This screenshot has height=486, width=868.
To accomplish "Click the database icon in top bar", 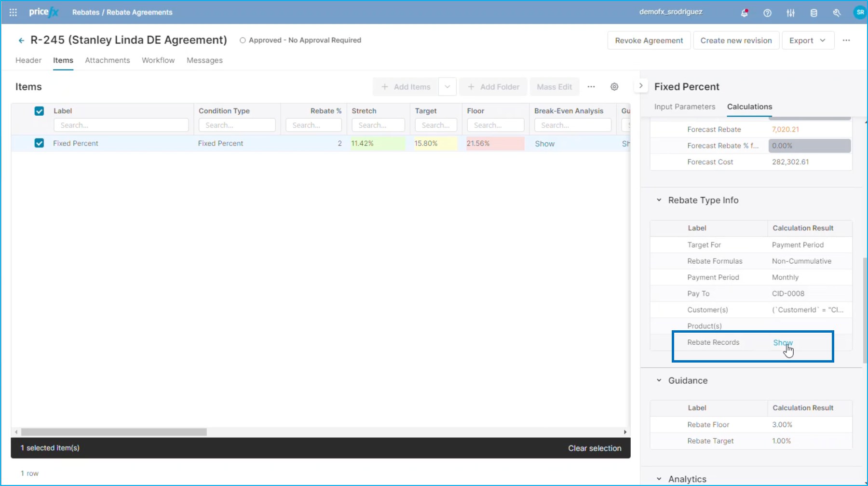I will [x=814, y=13].
